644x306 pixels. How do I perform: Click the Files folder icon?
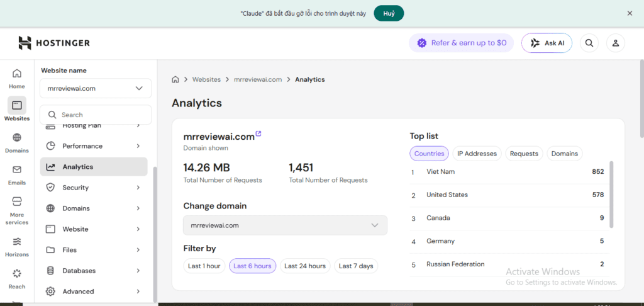click(x=50, y=250)
